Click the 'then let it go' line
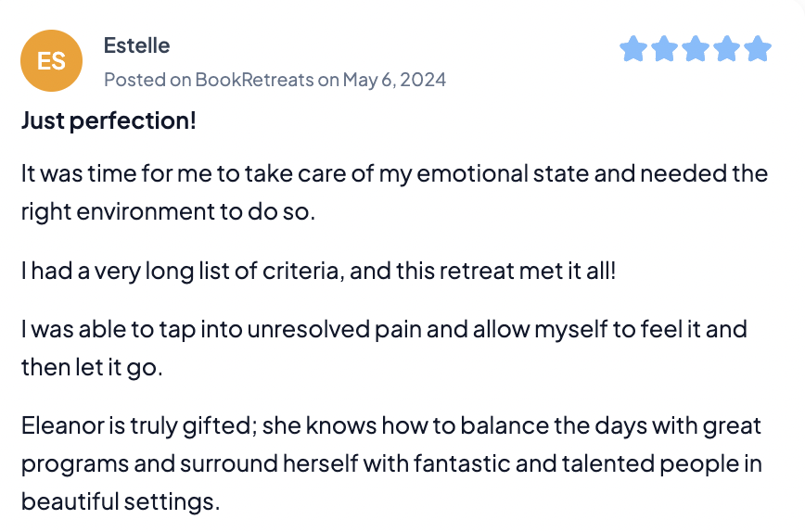The height and width of the screenshot is (532, 805). (92, 368)
